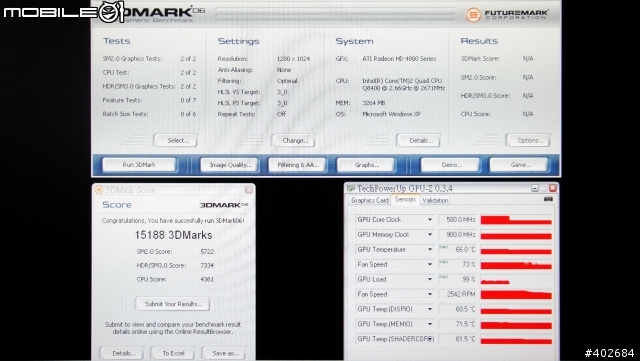
Task: Switch to the Sensors tab in GPU-Z
Action: tap(405, 199)
